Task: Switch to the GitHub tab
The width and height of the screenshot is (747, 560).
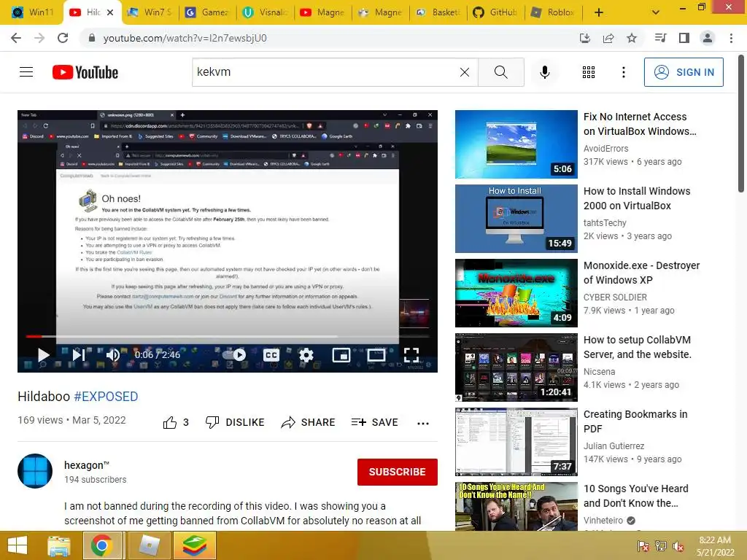Action: click(x=496, y=12)
